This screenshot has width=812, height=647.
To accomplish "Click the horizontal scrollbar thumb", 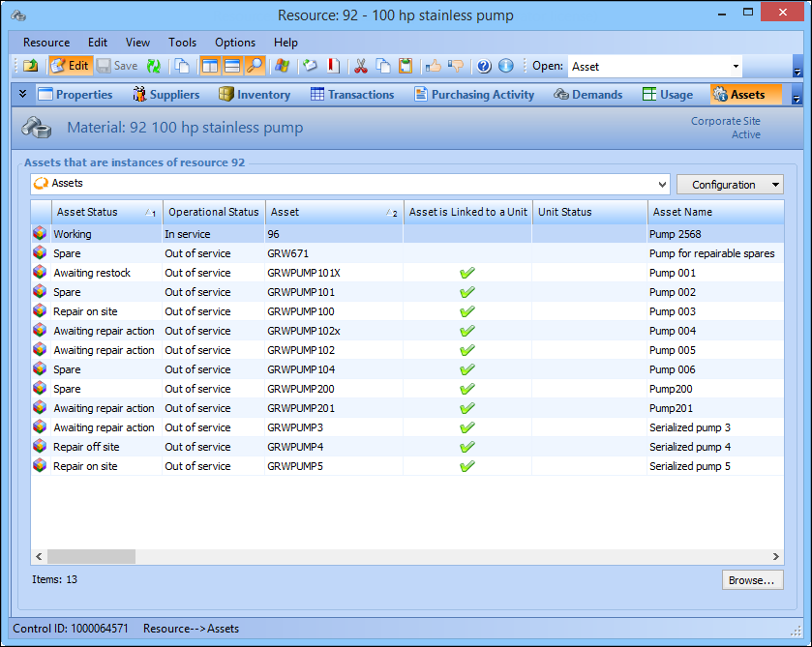I will coord(91,556).
